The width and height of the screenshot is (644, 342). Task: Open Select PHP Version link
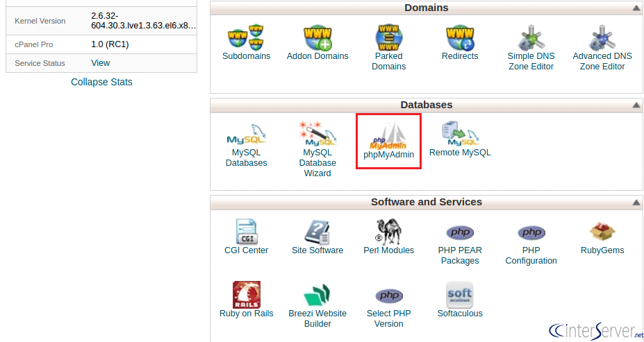[388, 318]
